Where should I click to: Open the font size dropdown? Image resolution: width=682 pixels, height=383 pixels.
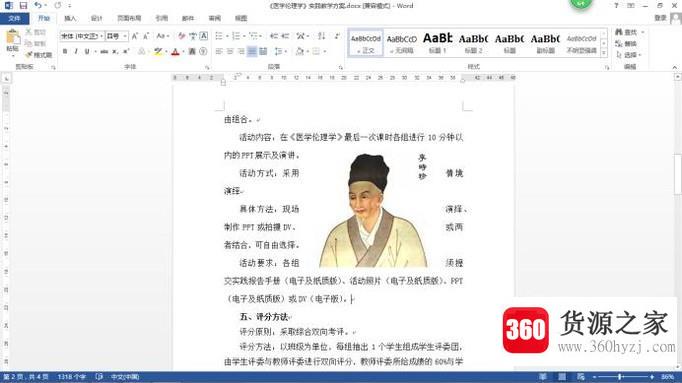pyautogui.click(x=125, y=36)
